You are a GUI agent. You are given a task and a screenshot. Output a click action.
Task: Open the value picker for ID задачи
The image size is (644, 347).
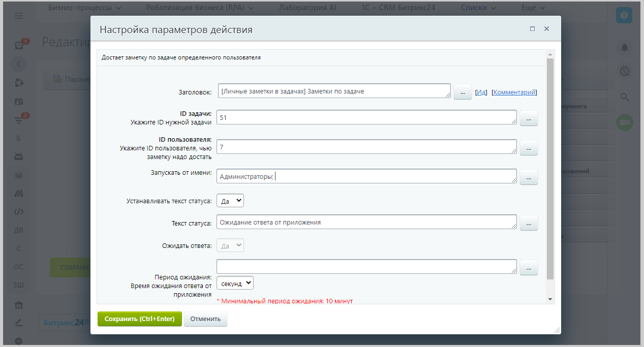pyautogui.click(x=529, y=118)
